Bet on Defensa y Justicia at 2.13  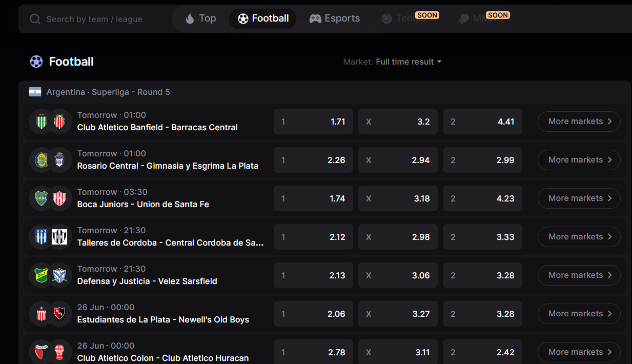313,275
